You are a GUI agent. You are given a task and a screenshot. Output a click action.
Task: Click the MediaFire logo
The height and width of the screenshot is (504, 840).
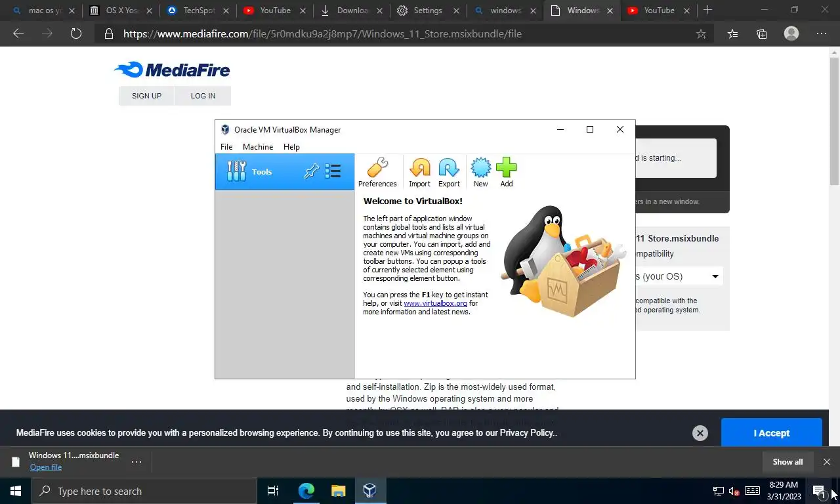click(x=172, y=70)
